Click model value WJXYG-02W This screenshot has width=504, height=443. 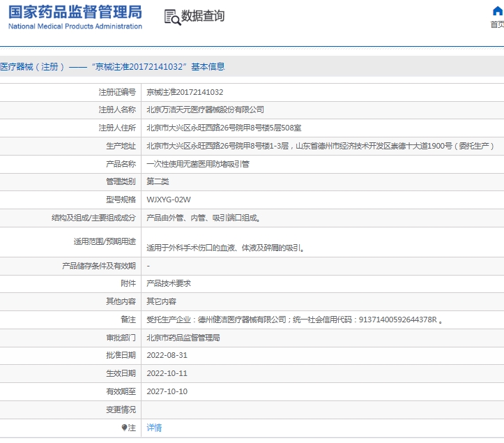(169, 200)
